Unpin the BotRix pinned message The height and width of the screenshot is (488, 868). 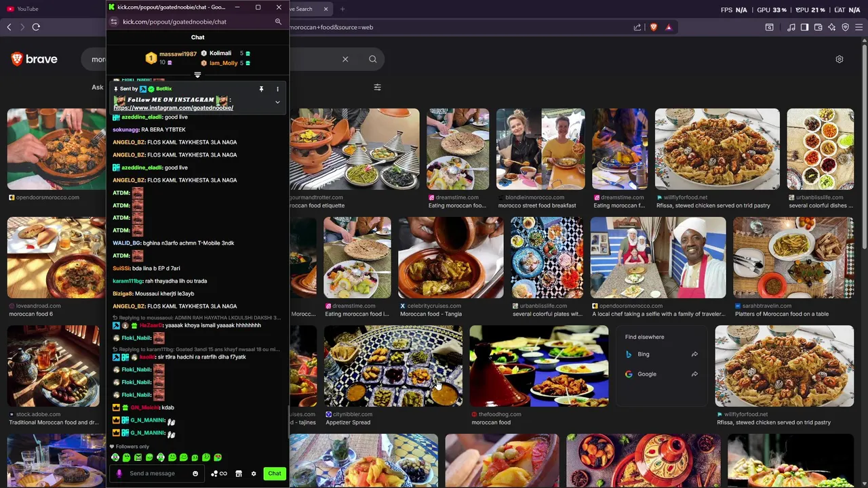261,89
